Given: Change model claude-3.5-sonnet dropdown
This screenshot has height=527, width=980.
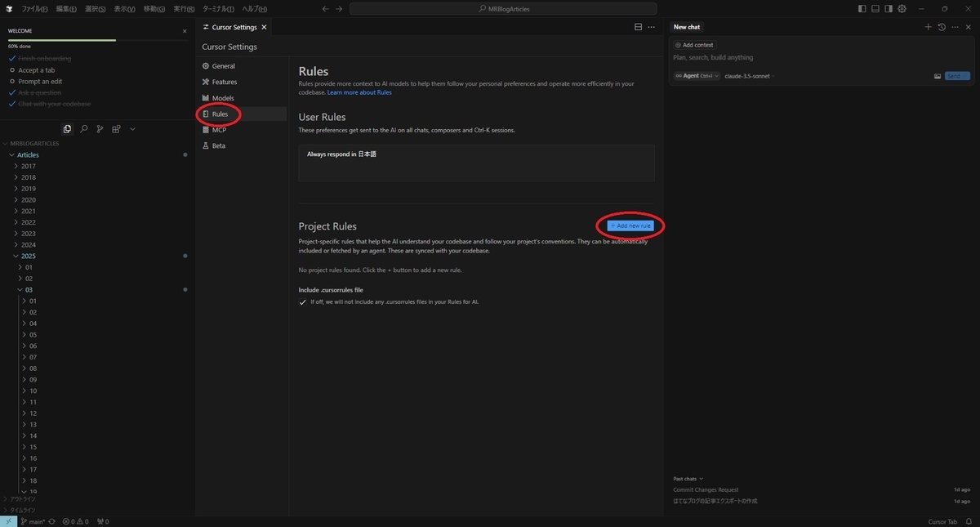Looking at the screenshot, I should [749, 76].
